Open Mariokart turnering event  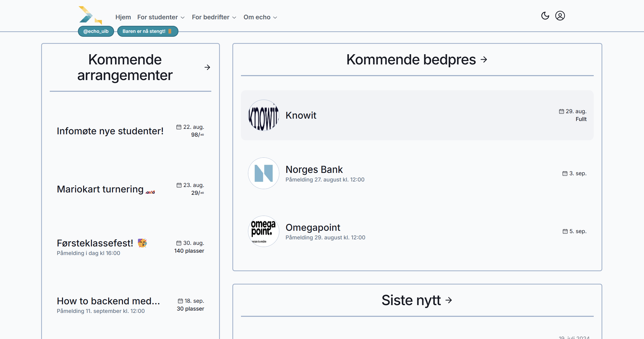(x=130, y=189)
